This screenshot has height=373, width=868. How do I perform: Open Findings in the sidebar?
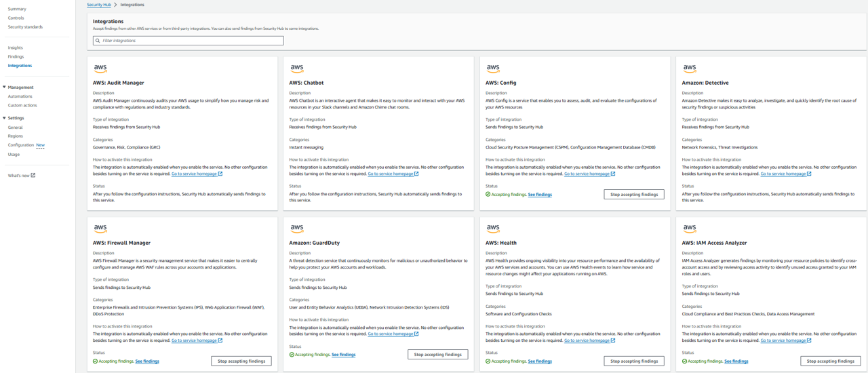click(16, 57)
